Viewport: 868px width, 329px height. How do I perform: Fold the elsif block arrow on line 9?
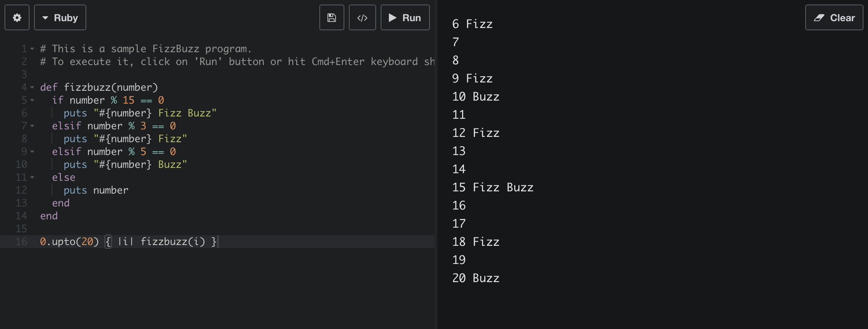coord(32,152)
